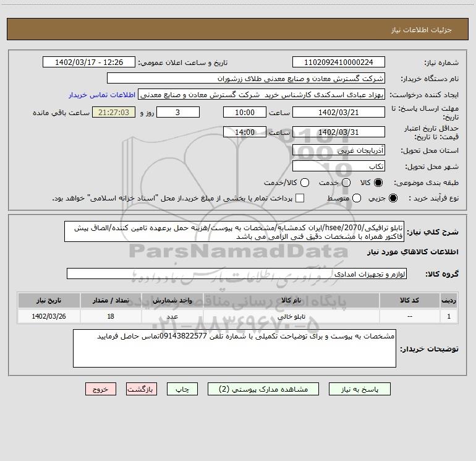Click the اطلاعات کالاهای مورد نیاز heading

(x=412, y=252)
